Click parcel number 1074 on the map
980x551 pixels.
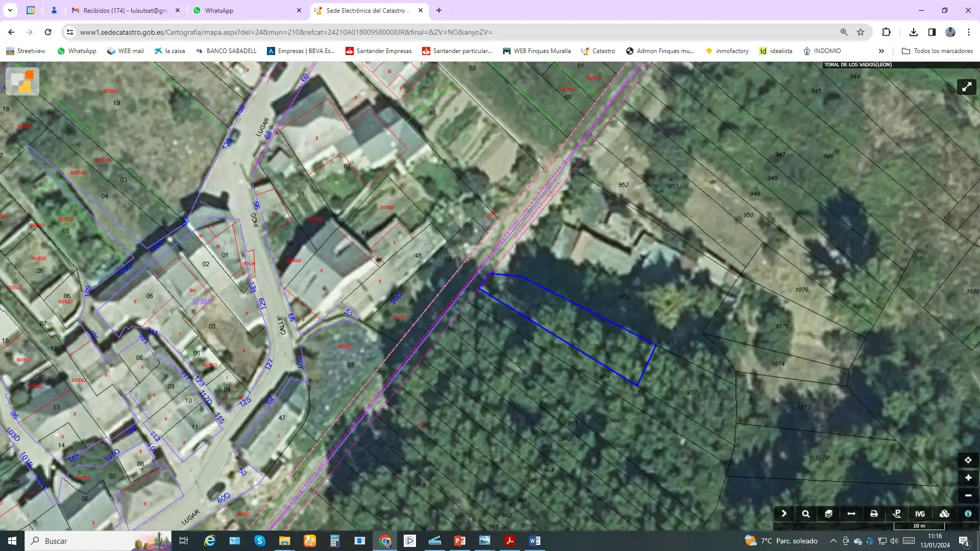tap(778, 364)
